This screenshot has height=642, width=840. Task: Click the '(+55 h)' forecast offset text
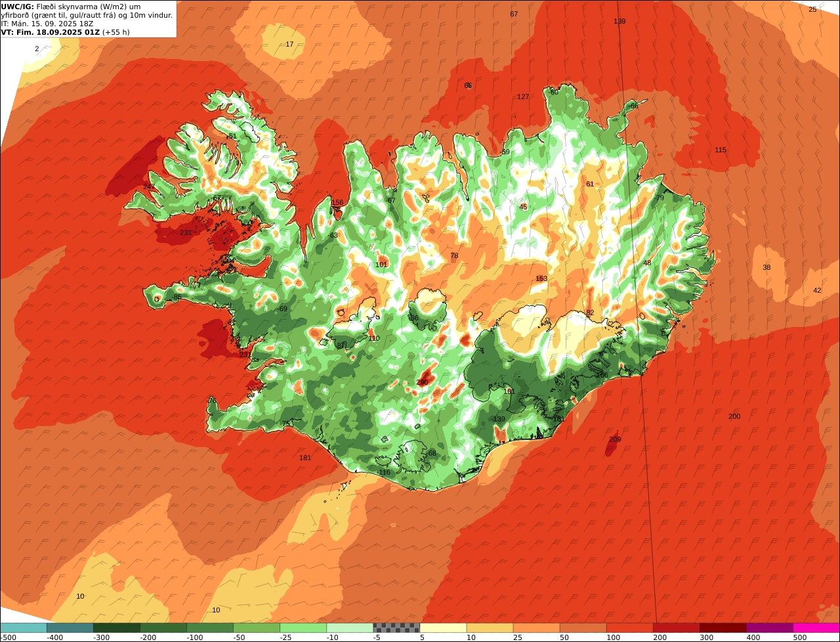tap(116, 32)
